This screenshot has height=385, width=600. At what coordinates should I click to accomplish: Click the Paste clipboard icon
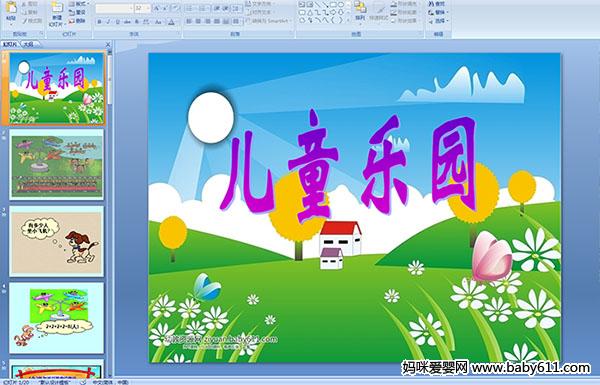(11, 8)
